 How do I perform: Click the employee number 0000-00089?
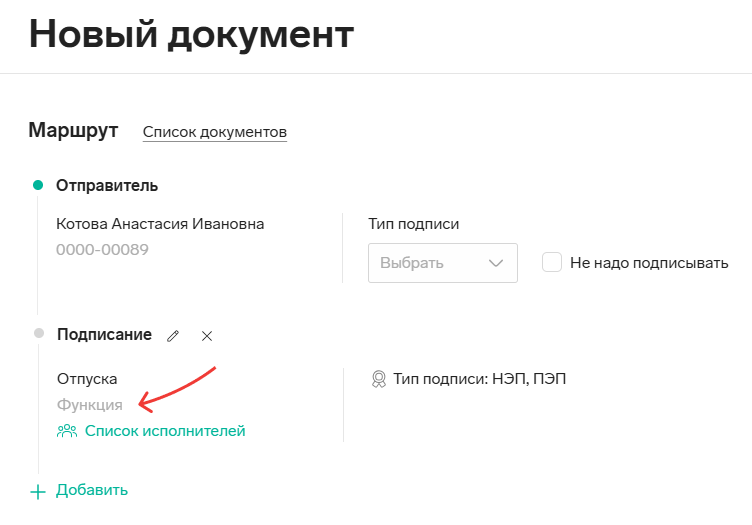click(102, 250)
